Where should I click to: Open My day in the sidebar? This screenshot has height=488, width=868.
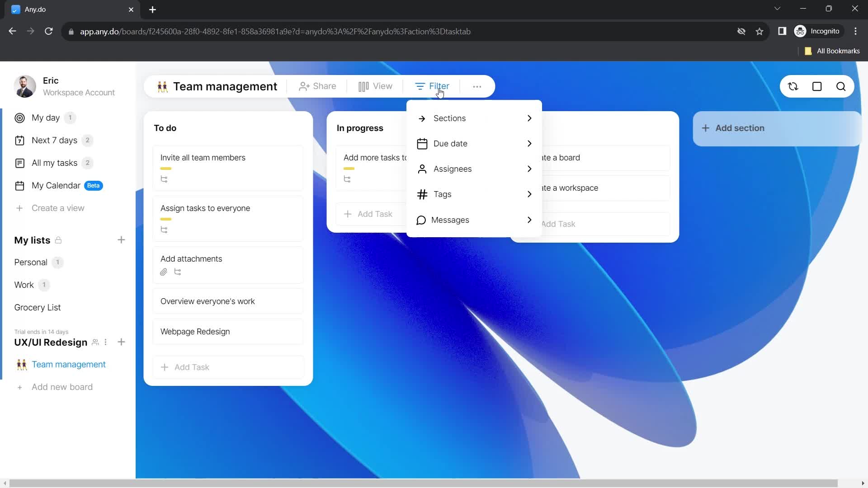point(45,118)
